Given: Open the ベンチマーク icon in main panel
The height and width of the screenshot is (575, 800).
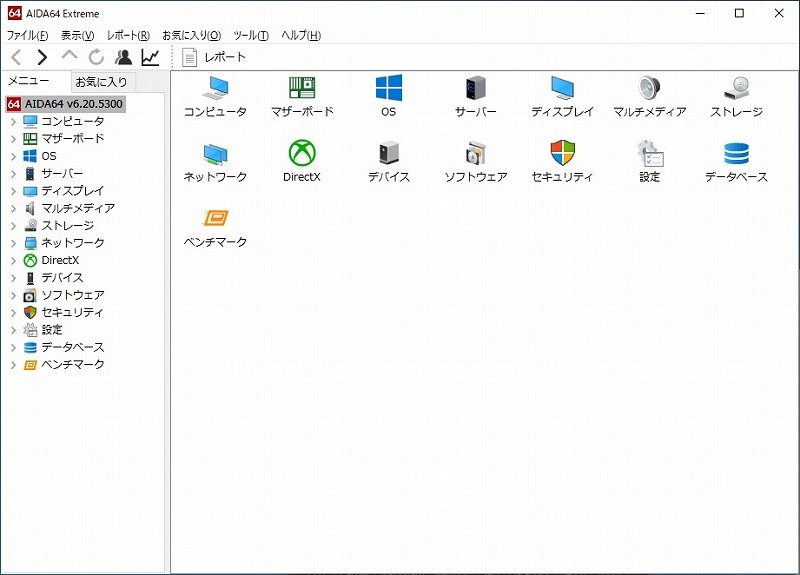Looking at the screenshot, I should 215,219.
